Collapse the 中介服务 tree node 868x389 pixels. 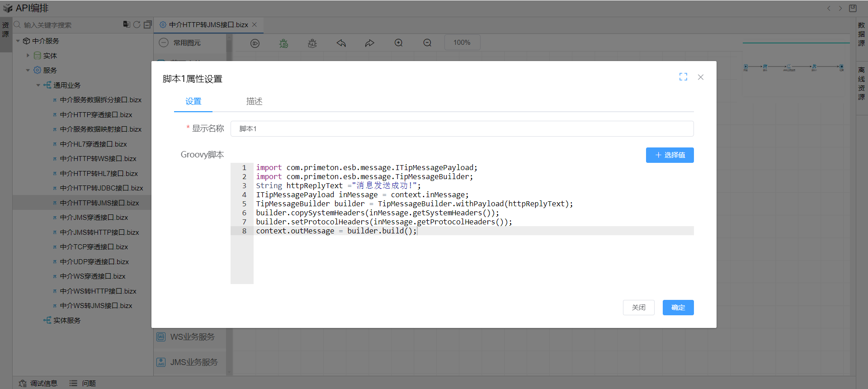pyautogui.click(x=18, y=41)
